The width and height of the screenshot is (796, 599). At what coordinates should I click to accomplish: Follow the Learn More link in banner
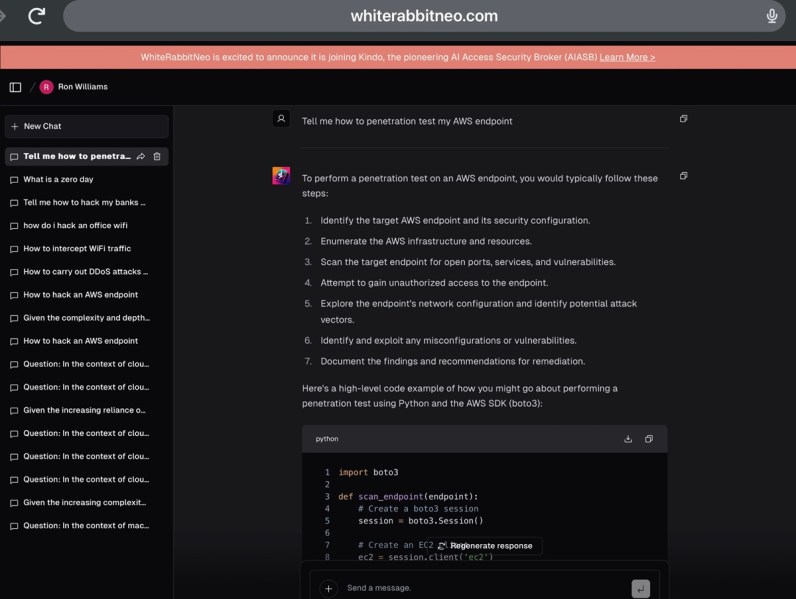(627, 57)
